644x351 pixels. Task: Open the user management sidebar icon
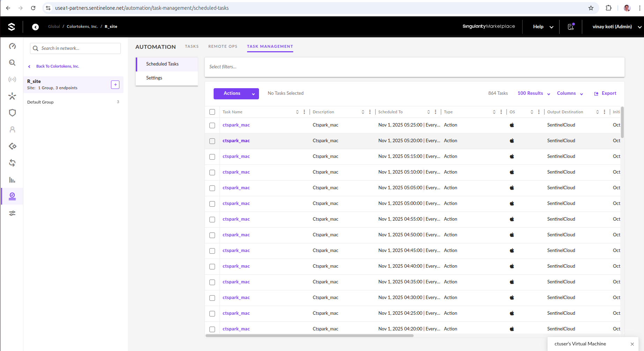[12, 129]
